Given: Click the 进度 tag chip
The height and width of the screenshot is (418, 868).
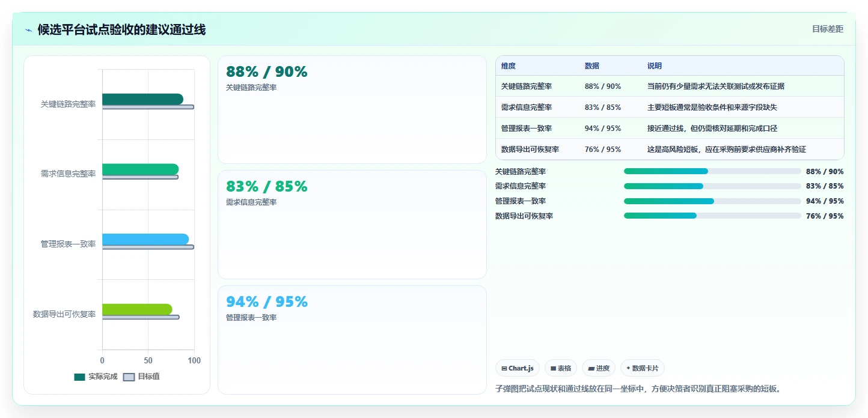Looking at the screenshot, I should pos(599,368).
